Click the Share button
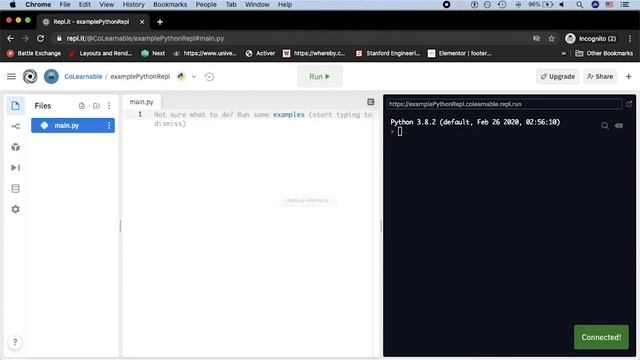 click(x=600, y=76)
